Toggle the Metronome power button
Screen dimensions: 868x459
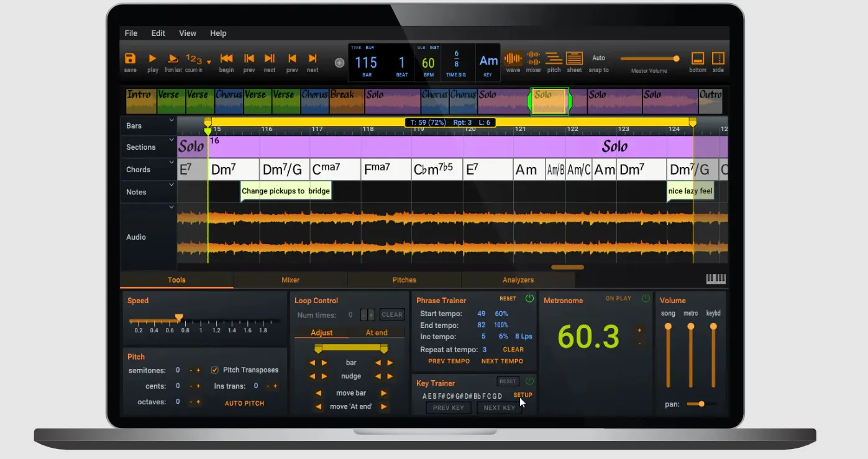pyautogui.click(x=646, y=299)
